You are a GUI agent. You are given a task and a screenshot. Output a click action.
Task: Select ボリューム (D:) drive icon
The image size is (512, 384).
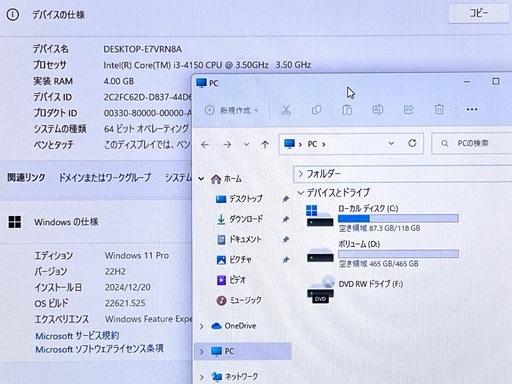320,255
